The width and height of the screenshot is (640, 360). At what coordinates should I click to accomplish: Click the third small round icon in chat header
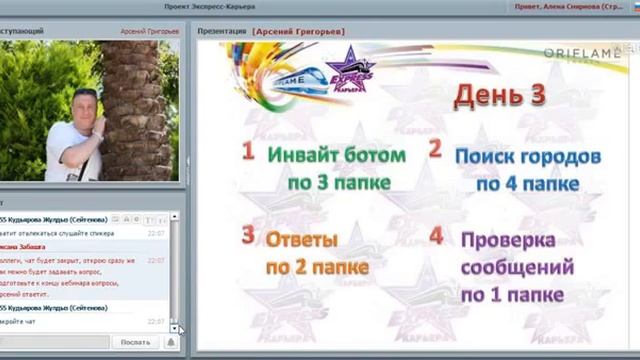pyautogui.click(x=137, y=220)
